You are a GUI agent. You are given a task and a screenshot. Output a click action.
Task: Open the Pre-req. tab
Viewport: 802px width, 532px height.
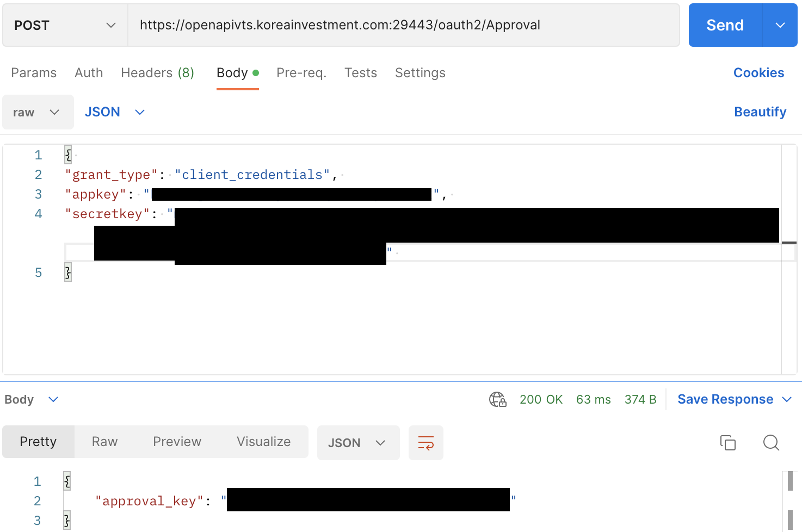point(301,73)
